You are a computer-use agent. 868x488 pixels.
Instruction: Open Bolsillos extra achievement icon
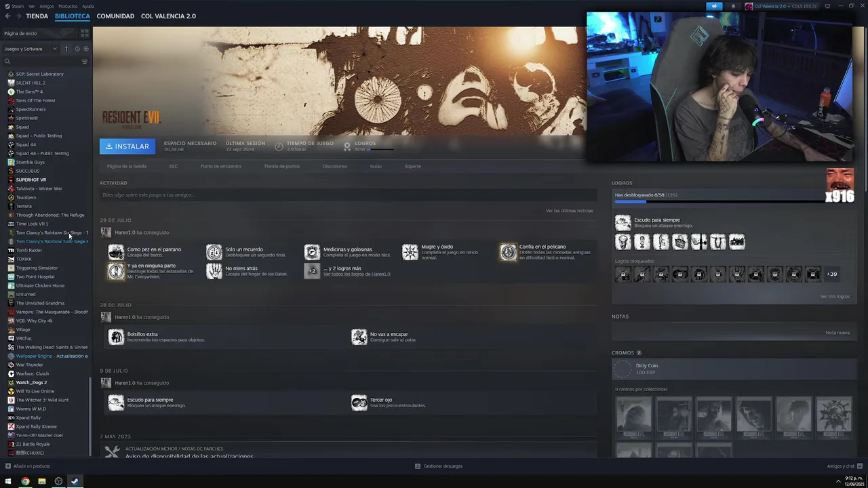[117, 337]
